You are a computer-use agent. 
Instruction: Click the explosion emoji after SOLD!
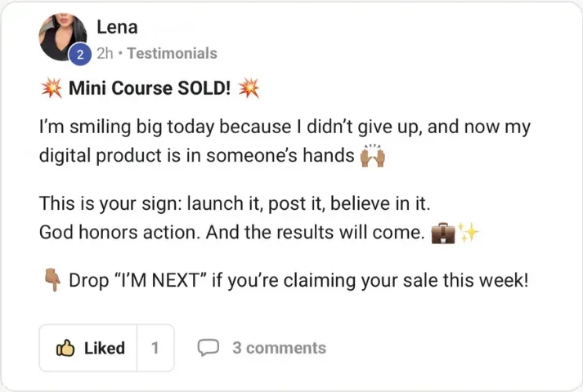248,89
